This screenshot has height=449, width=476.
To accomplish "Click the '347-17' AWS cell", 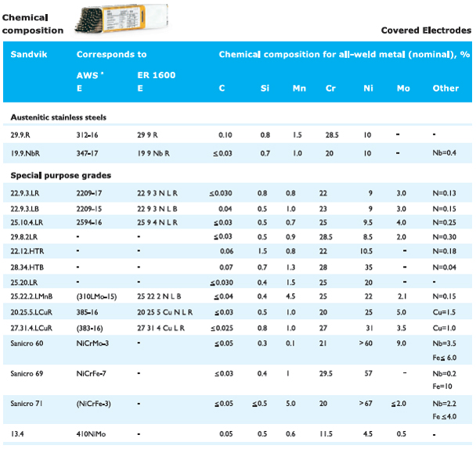I will click(x=87, y=153).
